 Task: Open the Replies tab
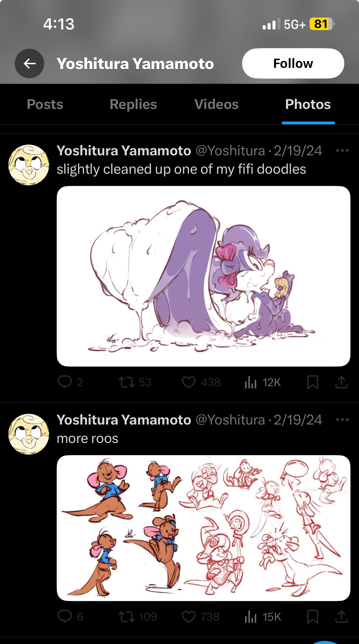pos(133,104)
